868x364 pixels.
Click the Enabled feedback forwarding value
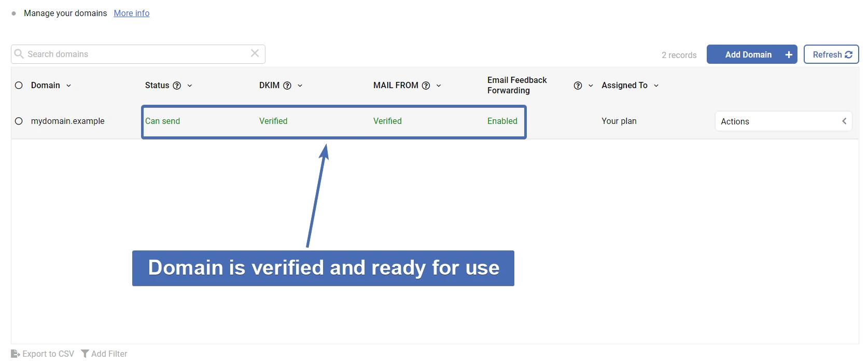pyautogui.click(x=502, y=121)
